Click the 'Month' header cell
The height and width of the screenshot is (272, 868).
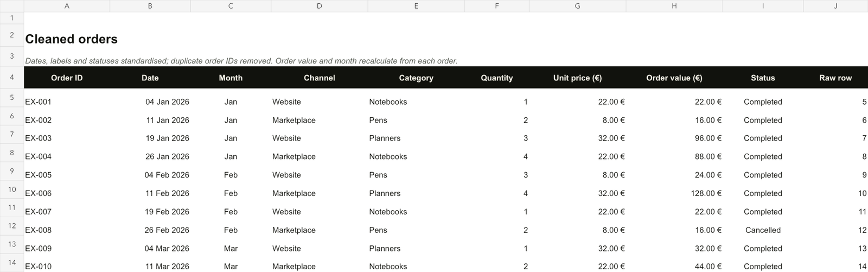231,78
